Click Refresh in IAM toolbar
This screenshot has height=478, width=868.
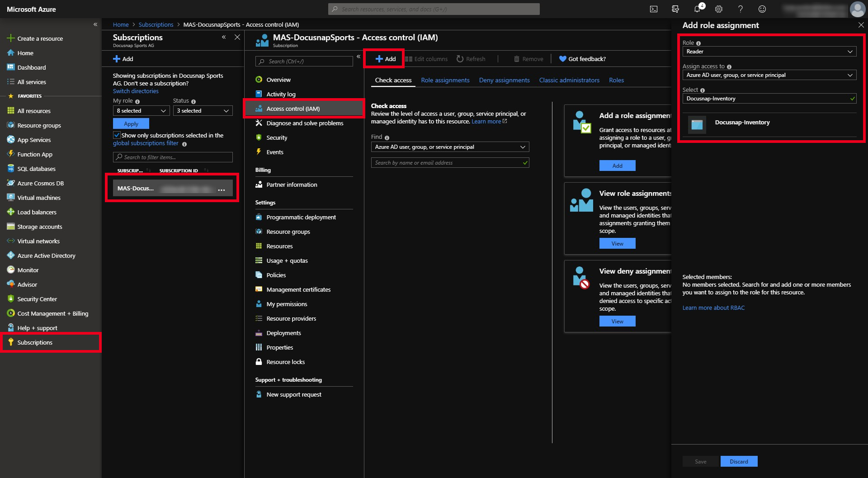tap(471, 59)
